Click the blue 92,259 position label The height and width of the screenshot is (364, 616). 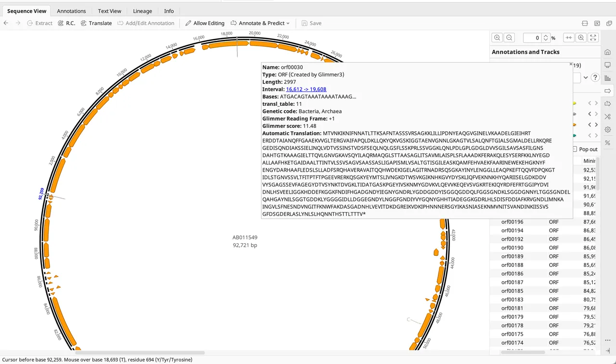pyautogui.click(x=41, y=194)
